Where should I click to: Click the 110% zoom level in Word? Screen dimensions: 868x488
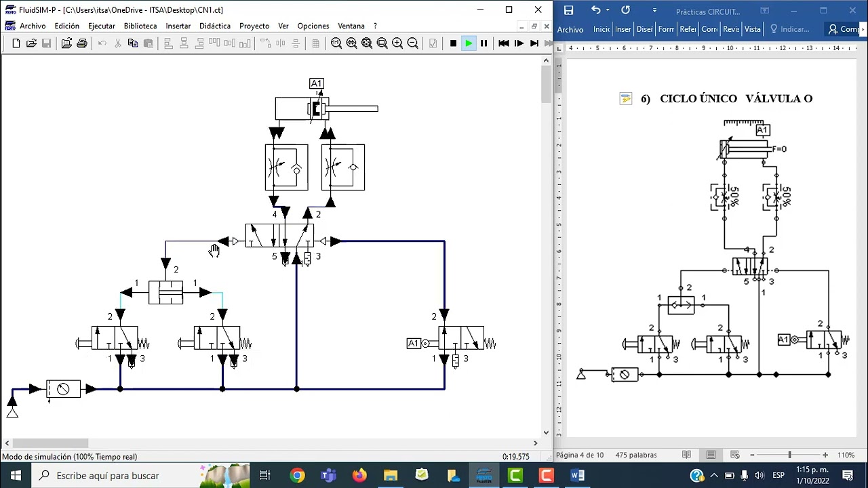(x=846, y=455)
